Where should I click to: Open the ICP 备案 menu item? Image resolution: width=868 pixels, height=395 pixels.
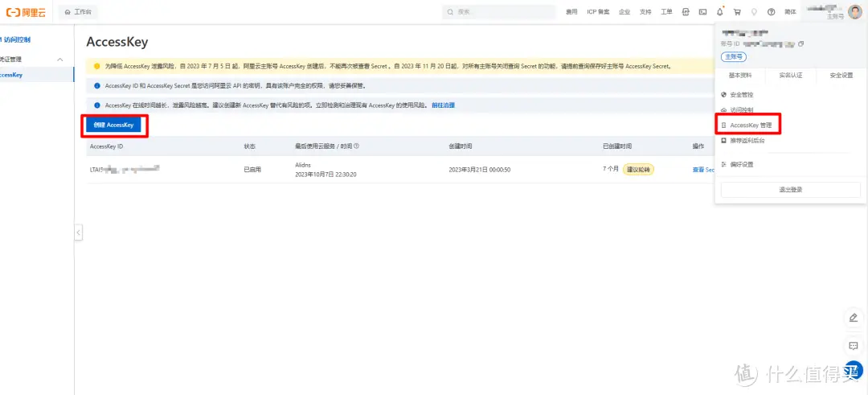pos(598,11)
